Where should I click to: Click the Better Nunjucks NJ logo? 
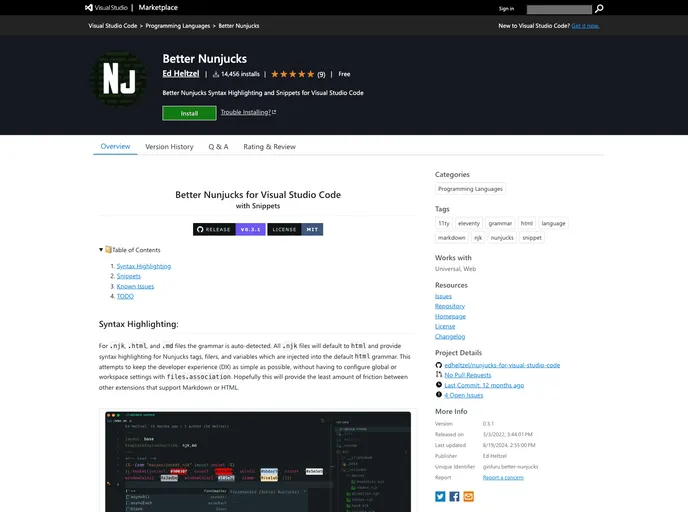pyautogui.click(x=119, y=79)
